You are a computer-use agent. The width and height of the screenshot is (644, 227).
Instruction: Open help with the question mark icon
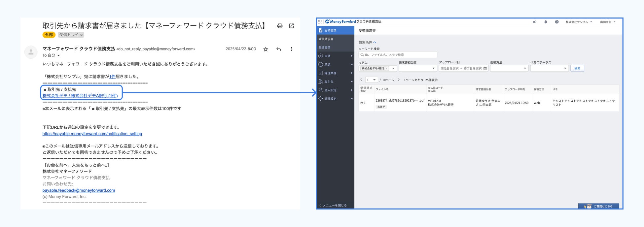click(x=557, y=22)
